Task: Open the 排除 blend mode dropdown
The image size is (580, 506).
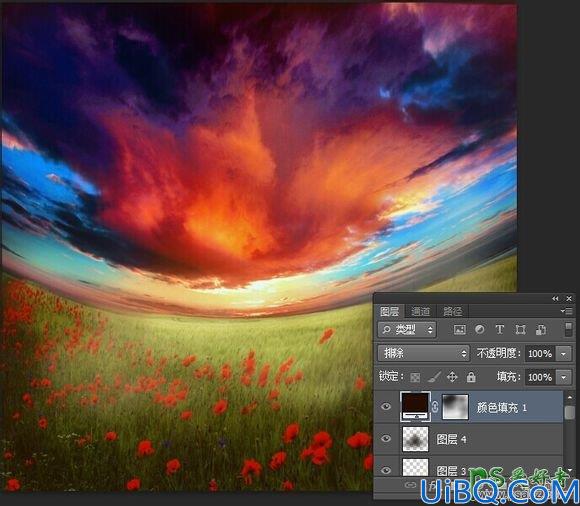Action: [x=424, y=354]
